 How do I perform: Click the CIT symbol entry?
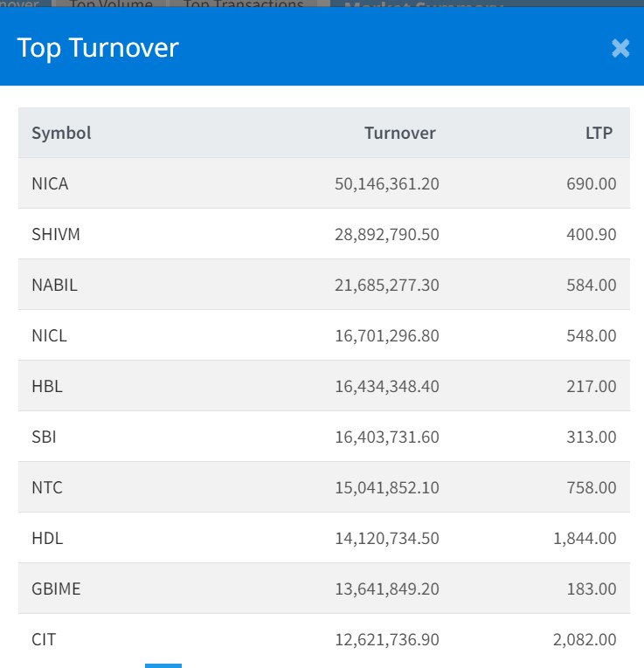(44, 640)
